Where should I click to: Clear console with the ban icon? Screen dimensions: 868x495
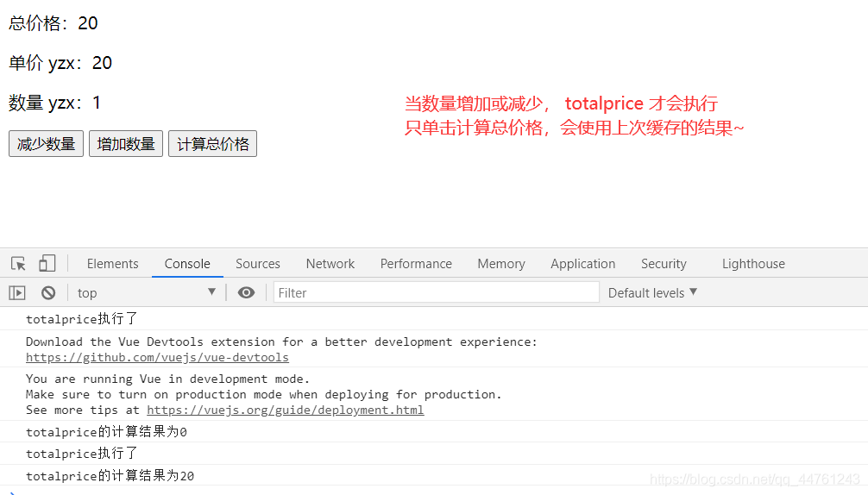[x=48, y=292]
